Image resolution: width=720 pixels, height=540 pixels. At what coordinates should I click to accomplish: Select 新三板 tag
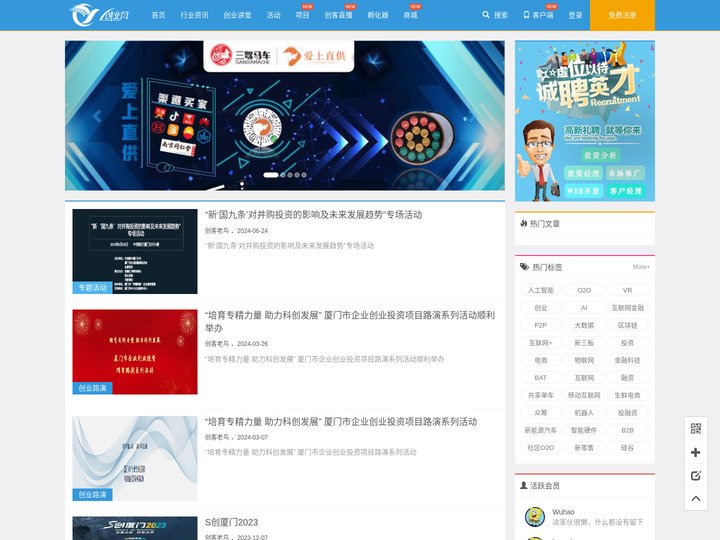[584, 343]
